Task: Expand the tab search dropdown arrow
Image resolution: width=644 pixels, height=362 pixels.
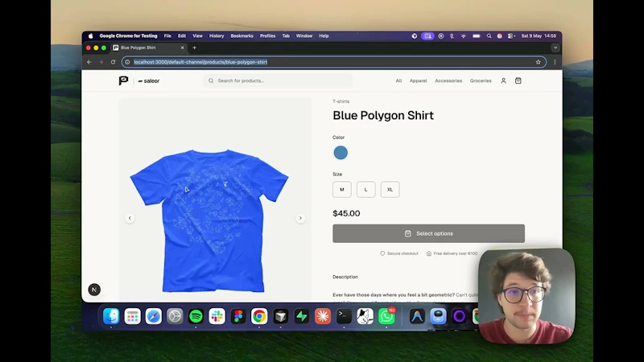Action: (x=555, y=47)
